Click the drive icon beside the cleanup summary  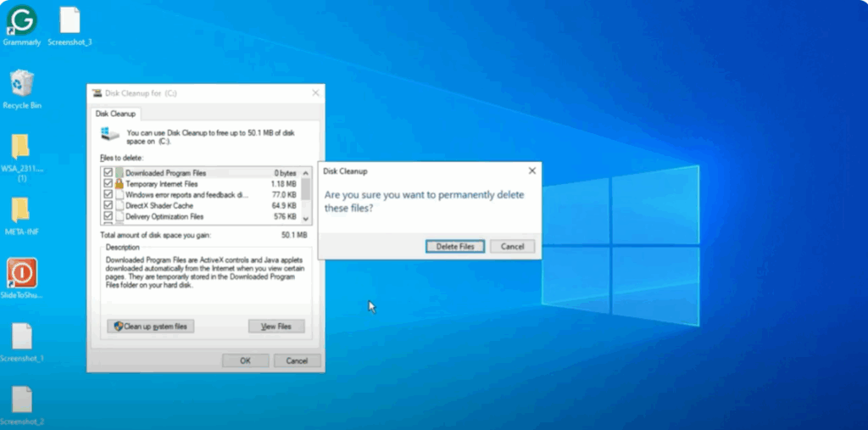[109, 133]
